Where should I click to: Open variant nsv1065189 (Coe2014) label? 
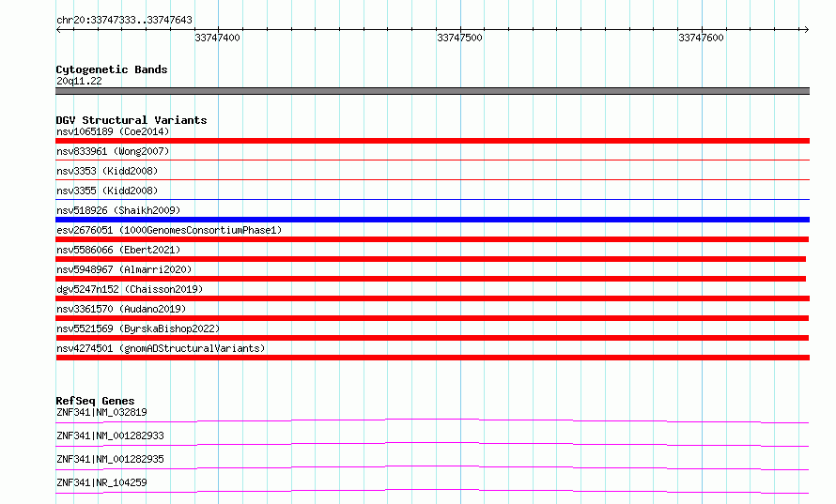click(x=113, y=131)
